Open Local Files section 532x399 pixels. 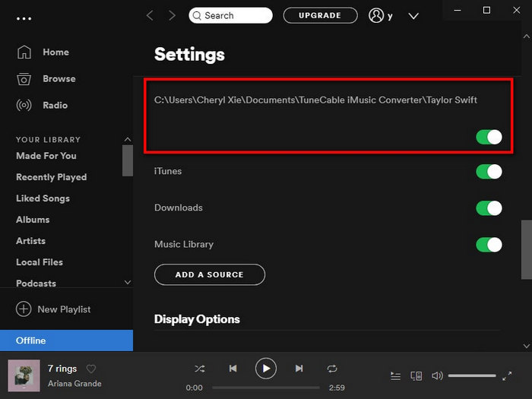[x=40, y=262]
